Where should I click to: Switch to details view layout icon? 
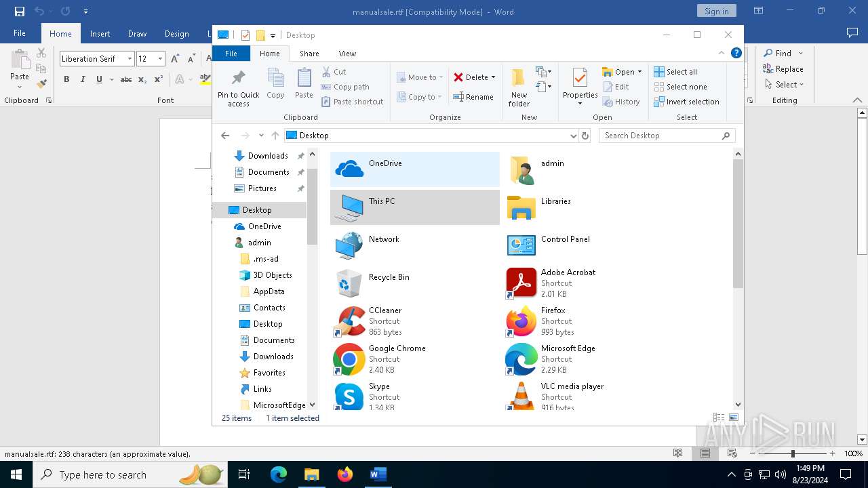719,418
